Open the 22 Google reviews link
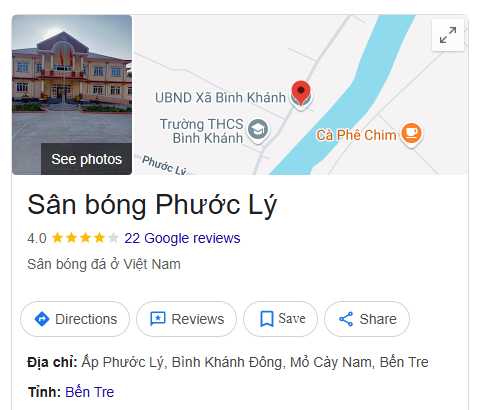The height and width of the screenshot is (410, 480). click(x=182, y=238)
